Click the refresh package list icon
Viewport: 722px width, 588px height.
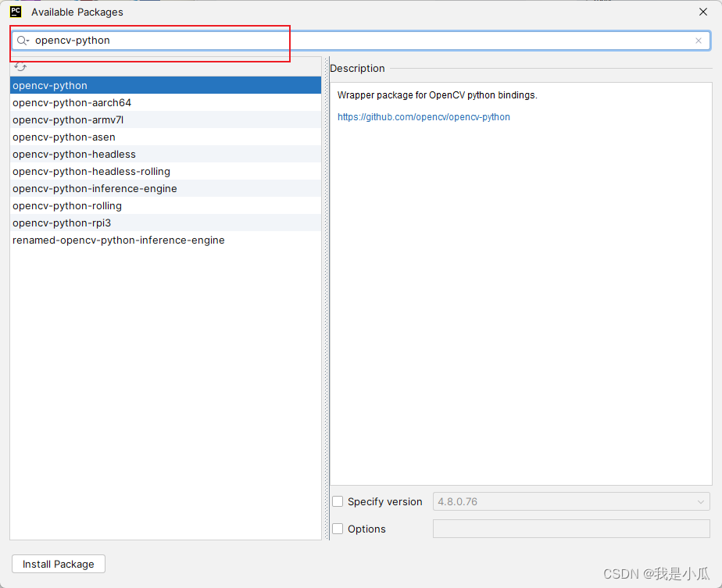tap(20, 67)
